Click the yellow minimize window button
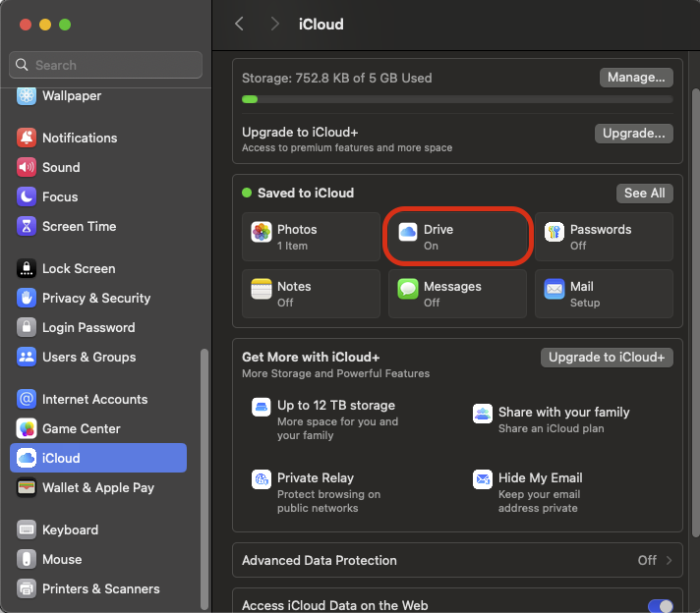The height and width of the screenshot is (613, 700). [x=45, y=25]
